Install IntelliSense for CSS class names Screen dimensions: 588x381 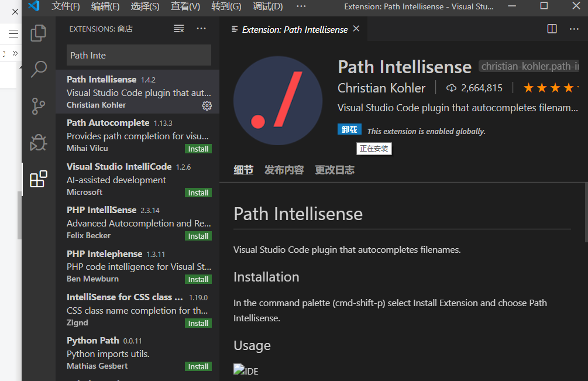(198, 323)
